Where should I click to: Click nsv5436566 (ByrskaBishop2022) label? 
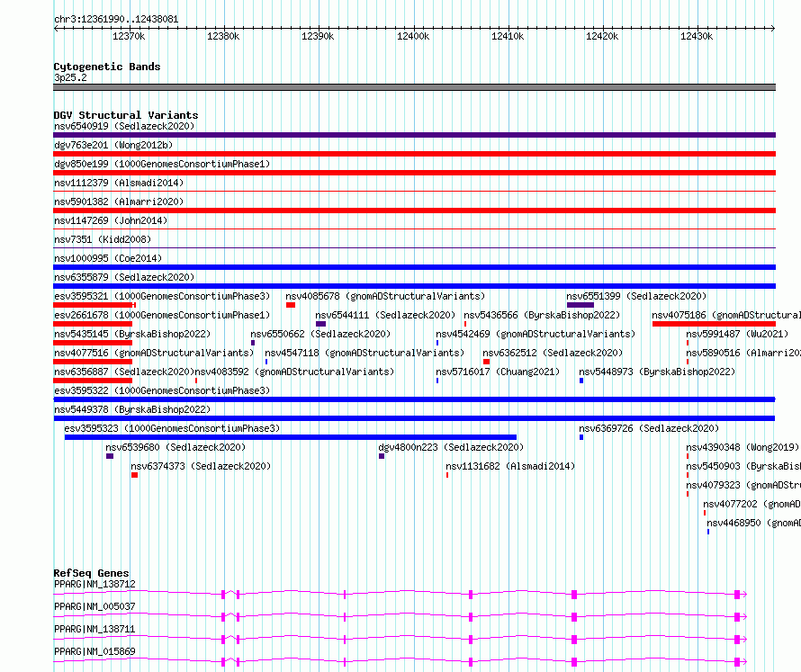[542, 315]
